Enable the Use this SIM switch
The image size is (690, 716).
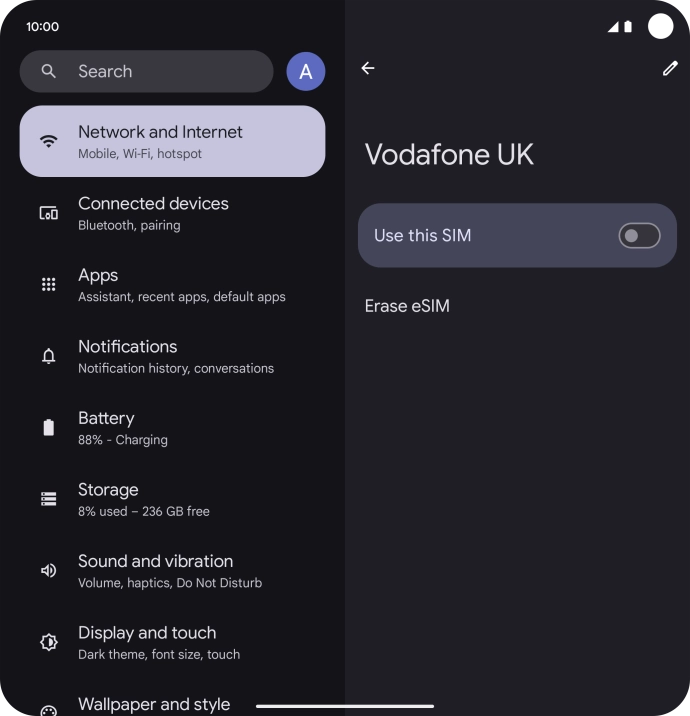639,236
